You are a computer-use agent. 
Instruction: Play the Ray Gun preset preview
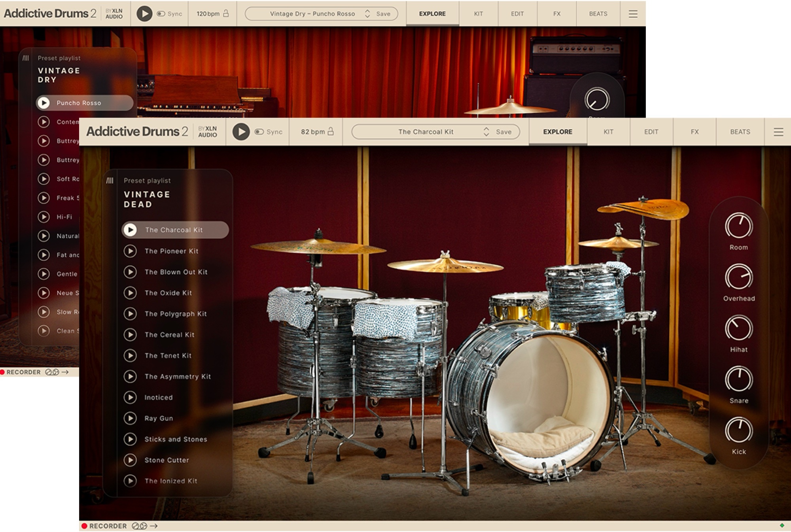click(x=130, y=418)
